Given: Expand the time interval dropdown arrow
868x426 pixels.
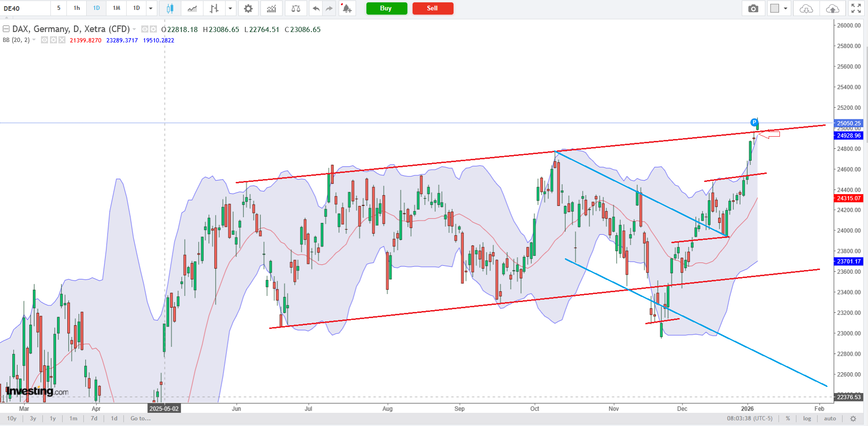Looking at the screenshot, I should point(151,8).
